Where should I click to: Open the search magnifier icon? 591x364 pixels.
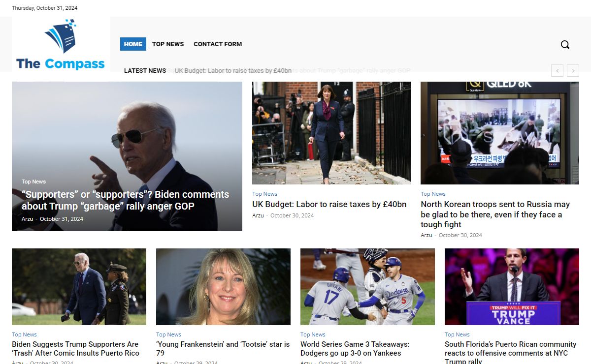[x=565, y=44]
